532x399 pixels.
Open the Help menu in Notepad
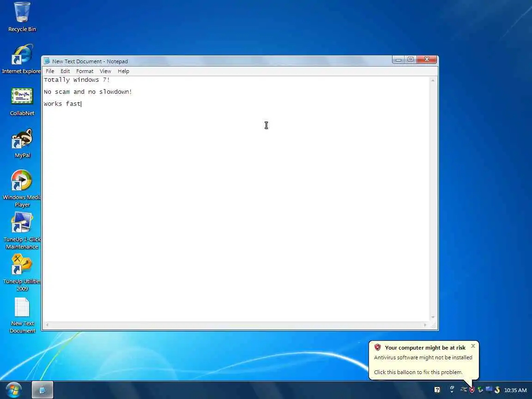point(123,71)
